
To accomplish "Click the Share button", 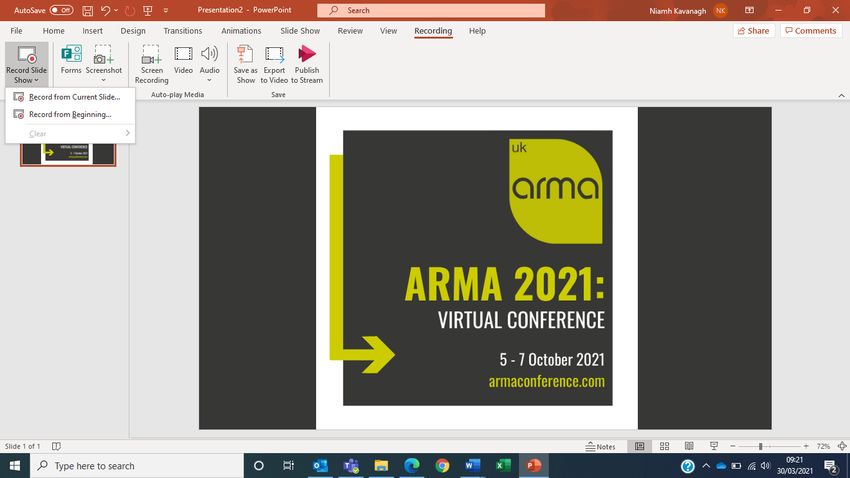I will [754, 31].
